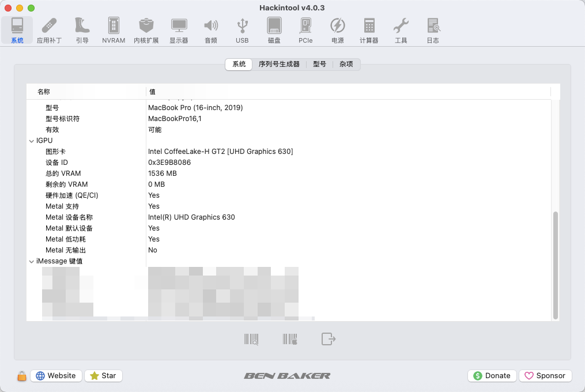
Task: Switch to the 系统 tab
Action: point(239,64)
